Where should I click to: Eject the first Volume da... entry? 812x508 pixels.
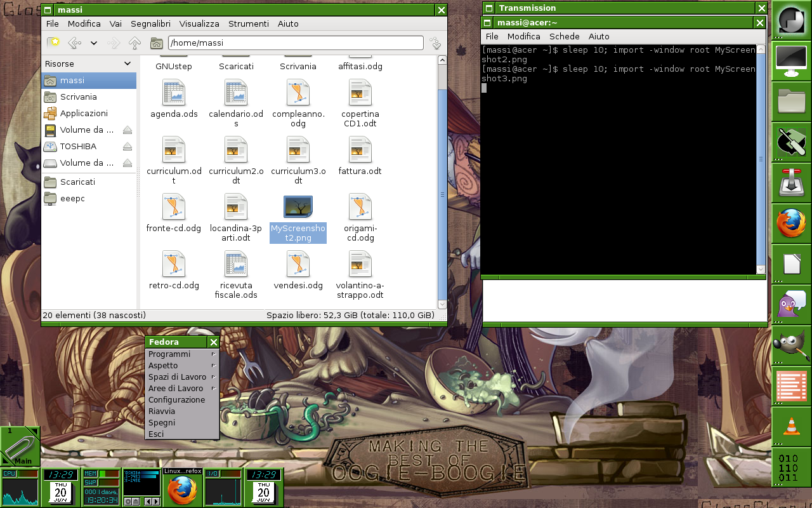click(127, 130)
